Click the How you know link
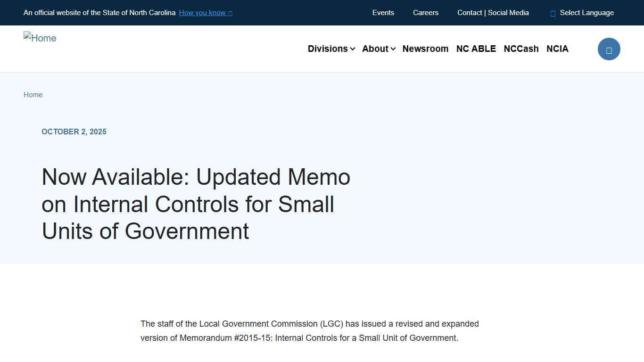The image size is (644, 362). [202, 13]
